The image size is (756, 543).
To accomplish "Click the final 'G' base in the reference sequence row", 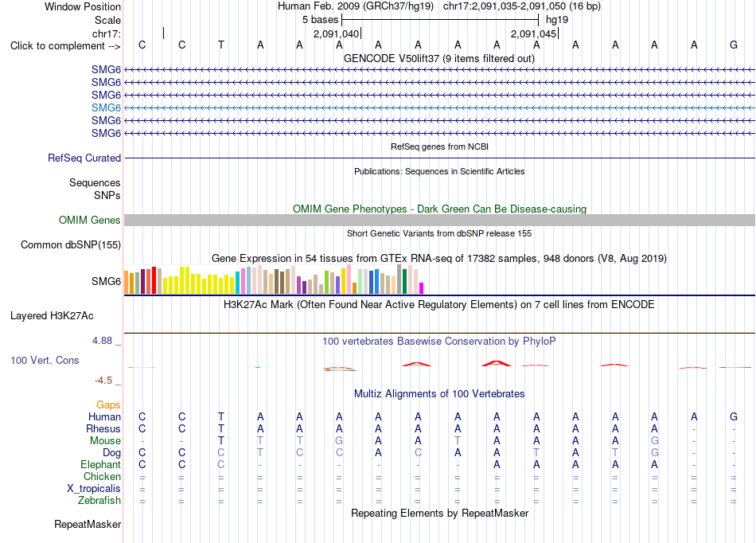I will 734,45.
